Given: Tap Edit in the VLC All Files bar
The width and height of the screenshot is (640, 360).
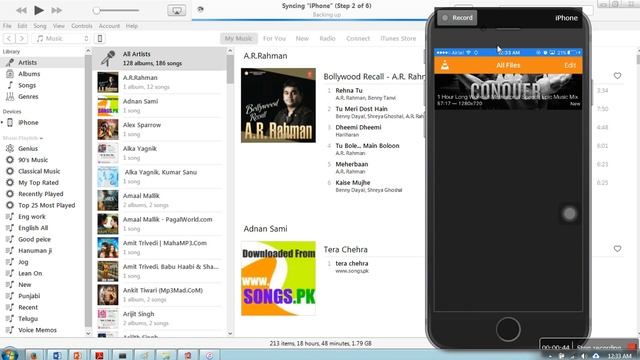Looking at the screenshot, I should (570, 65).
